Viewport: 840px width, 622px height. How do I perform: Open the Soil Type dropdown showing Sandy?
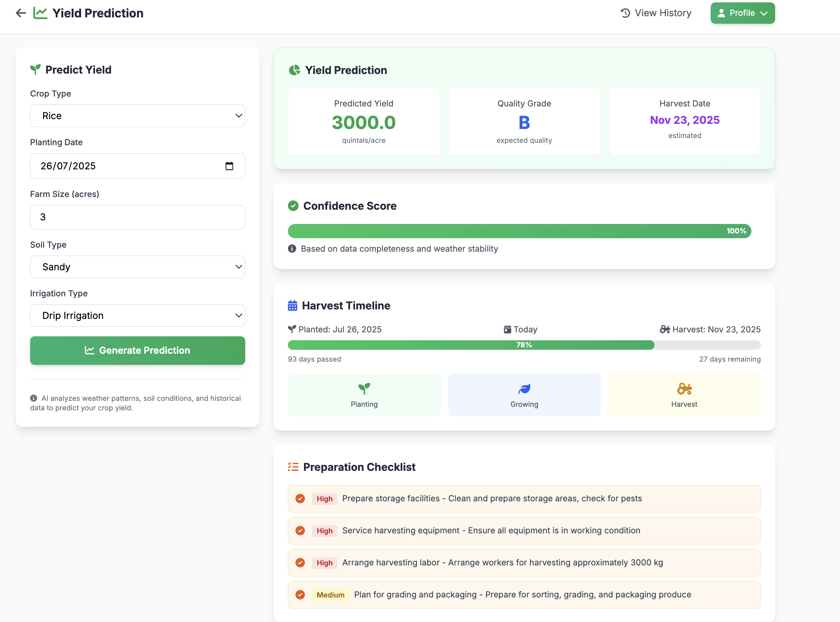tap(137, 267)
